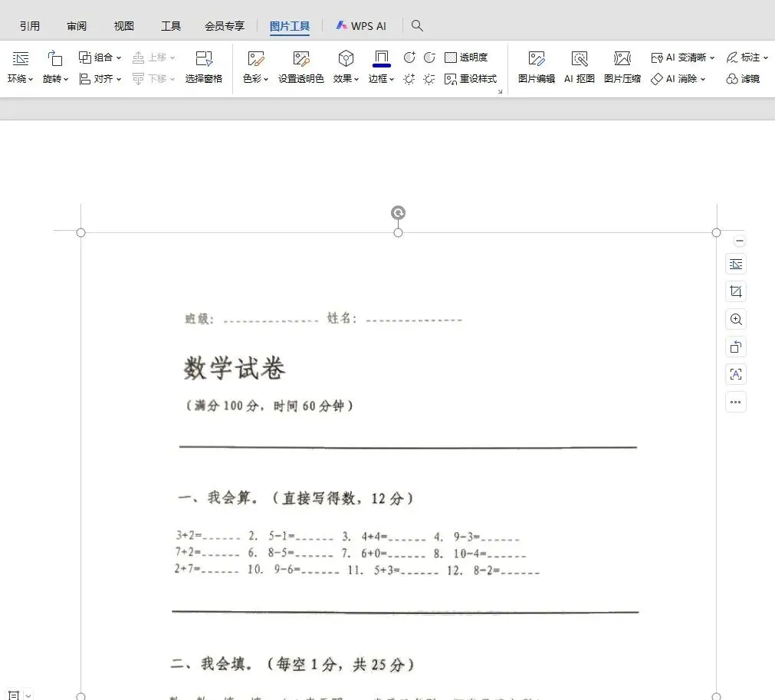Screen dimensions: 775x700
Task: Open the magnifier zoom icon in the sidebar
Action: click(x=735, y=319)
